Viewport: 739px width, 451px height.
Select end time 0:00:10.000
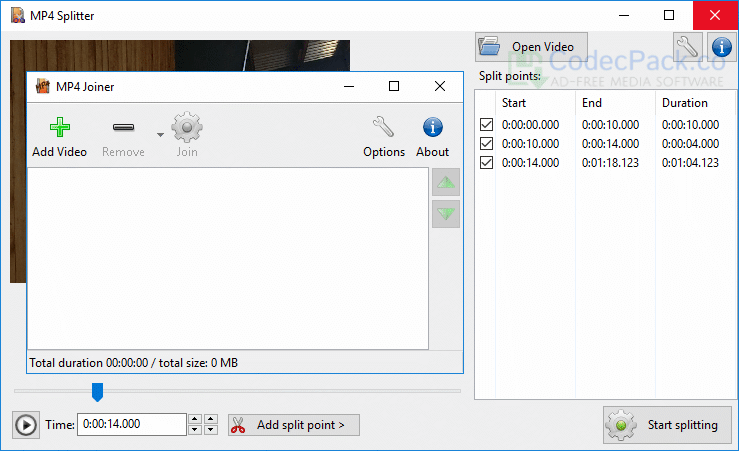click(x=610, y=124)
